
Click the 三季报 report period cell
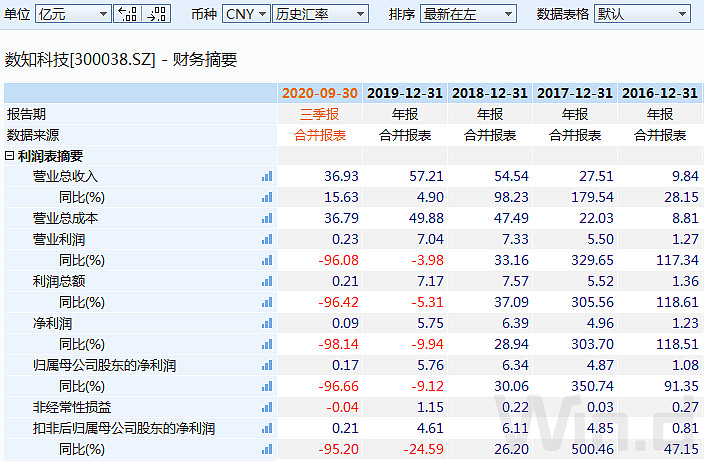[320, 114]
